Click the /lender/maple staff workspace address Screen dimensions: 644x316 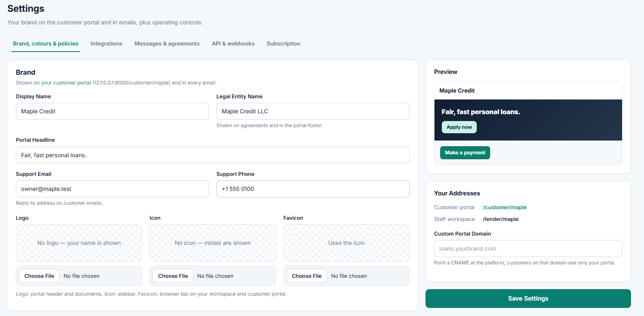(x=501, y=219)
